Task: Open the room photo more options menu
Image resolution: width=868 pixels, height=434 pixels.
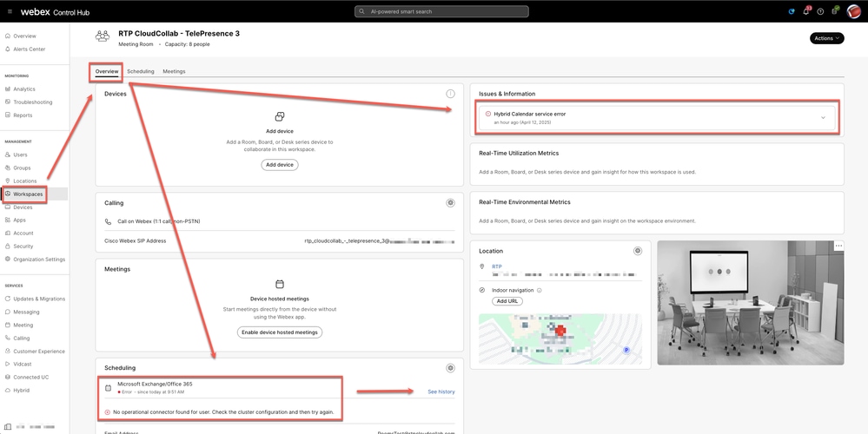Action: click(838, 246)
